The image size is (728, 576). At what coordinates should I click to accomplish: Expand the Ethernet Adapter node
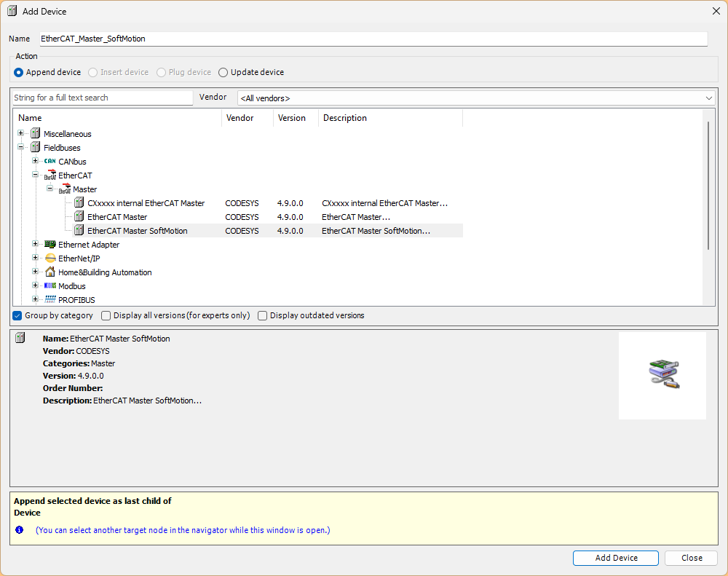35,244
